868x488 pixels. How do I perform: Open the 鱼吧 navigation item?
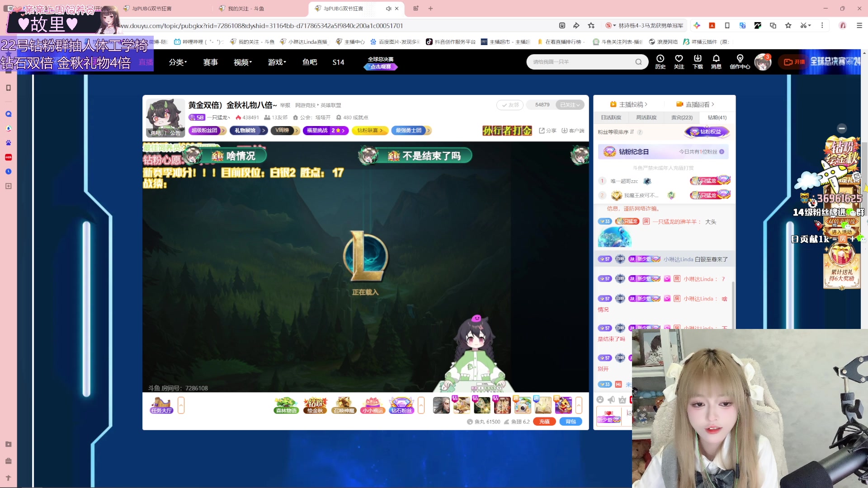coord(310,62)
